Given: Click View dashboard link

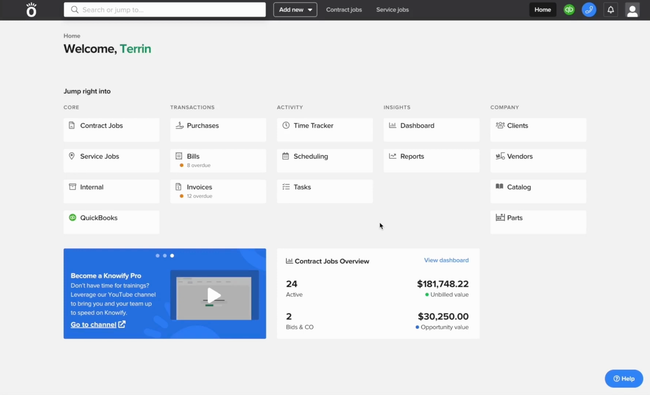Looking at the screenshot, I should coord(446,260).
